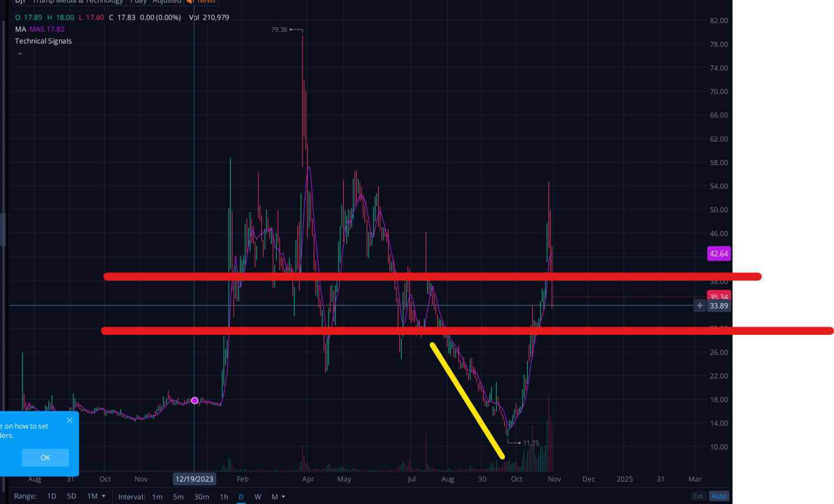Image resolution: width=834 pixels, height=504 pixels.
Task: Click the red 35.34 price tag
Action: [719, 295]
